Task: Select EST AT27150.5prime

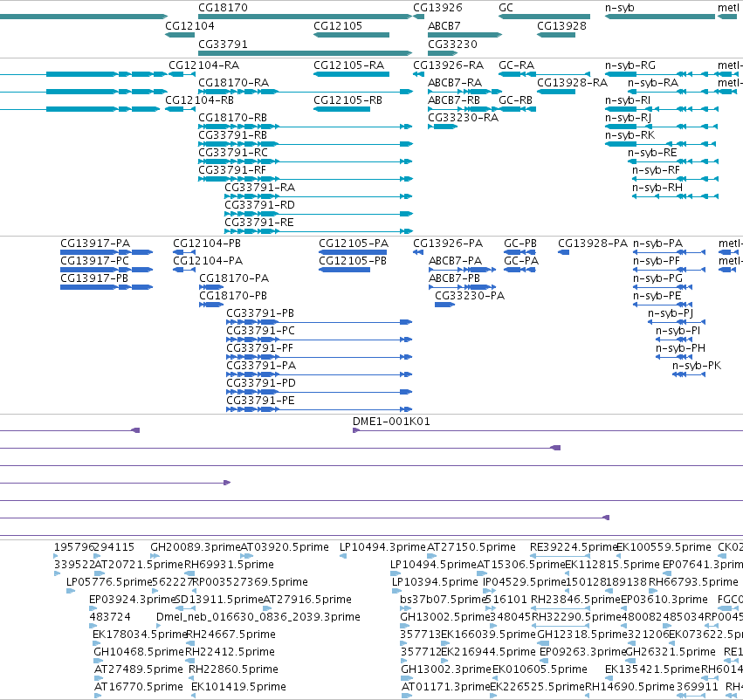Action: (431, 556)
